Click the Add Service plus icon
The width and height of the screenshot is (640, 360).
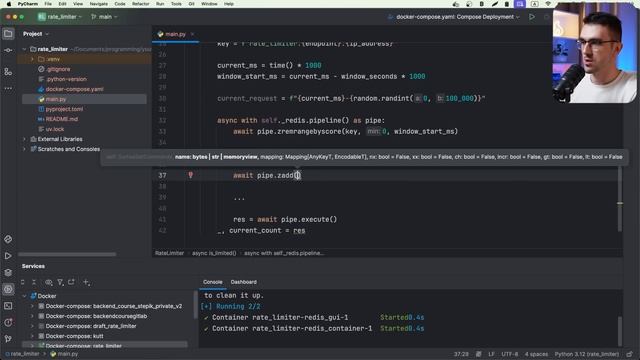(x=86, y=282)
